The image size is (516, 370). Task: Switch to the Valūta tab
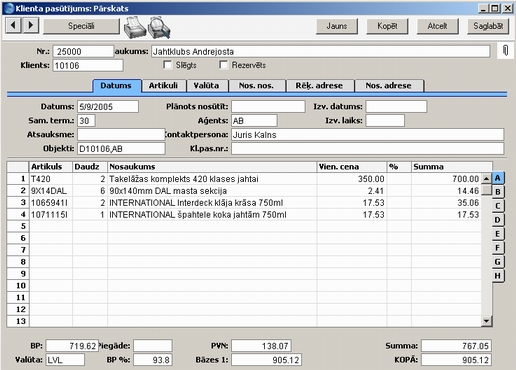(207, 86)
